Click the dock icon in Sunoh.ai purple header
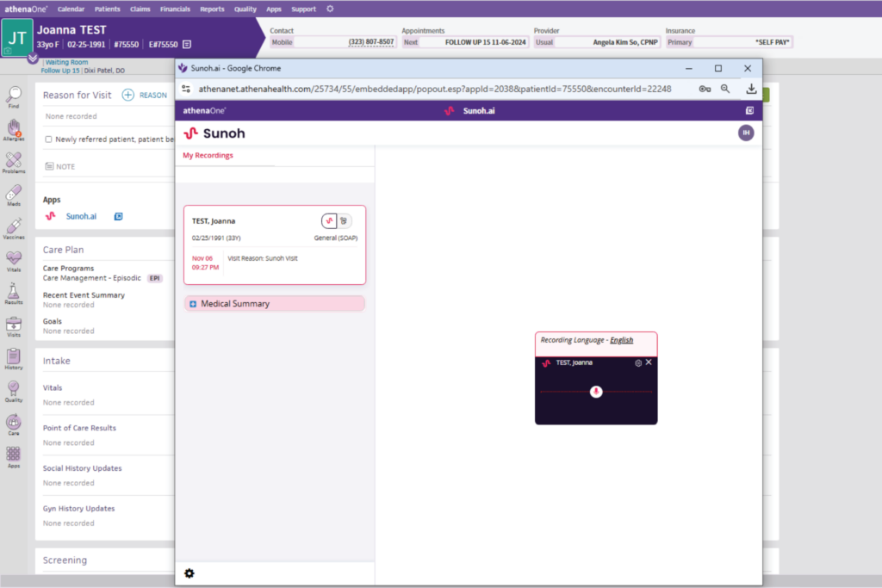Viewport: 882px width, 588px height. click(750, 111)
